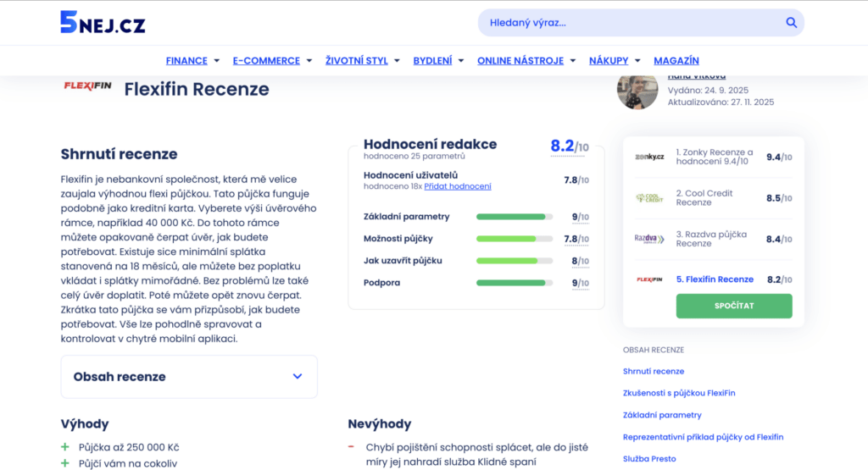Click the search magnifier icon
The height and width of the screenshot is (470, 868).
tap(791, 23)
